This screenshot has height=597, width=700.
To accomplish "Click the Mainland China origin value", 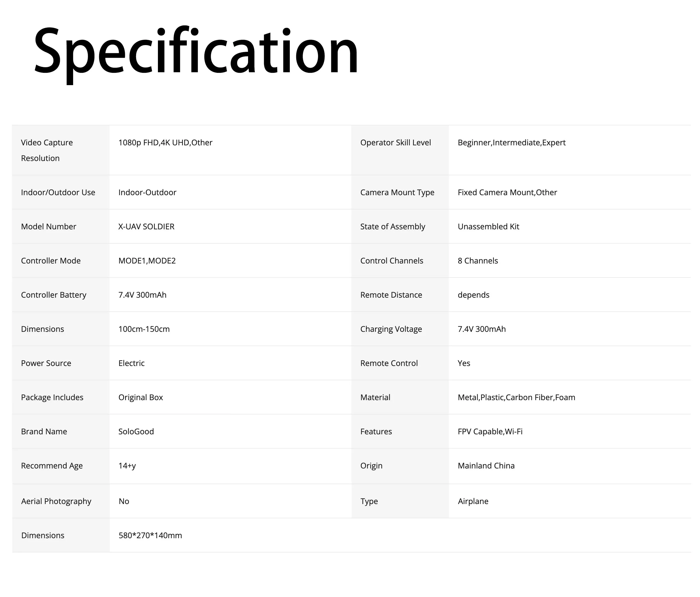I will coord(486,465).
